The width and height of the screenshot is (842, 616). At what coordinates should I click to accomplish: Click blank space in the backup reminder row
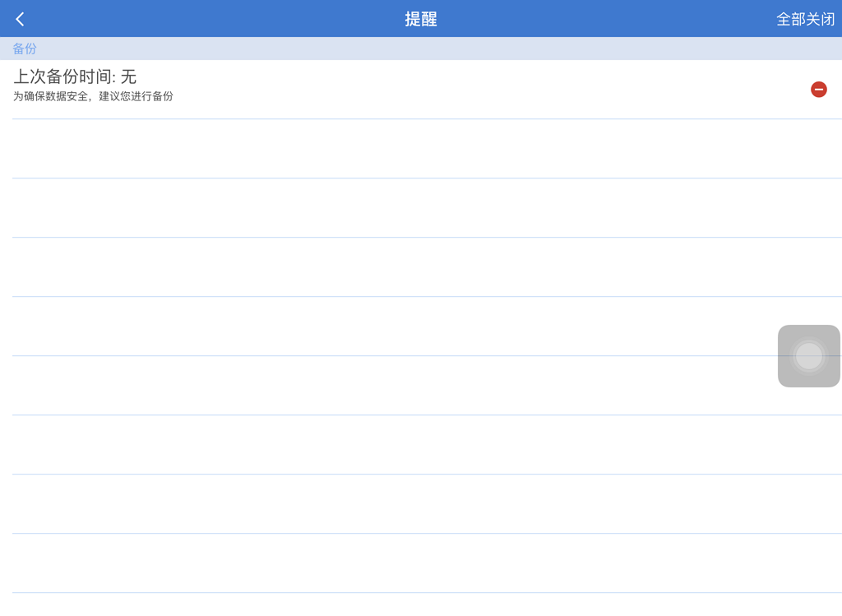(493, 89)
